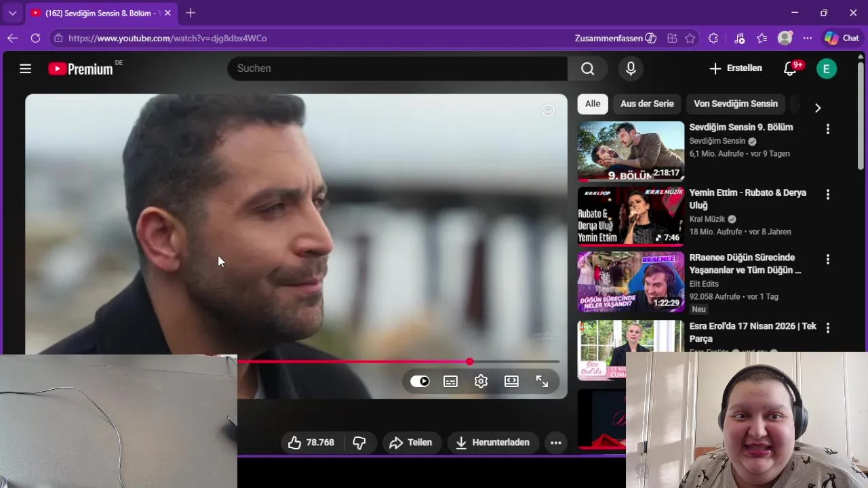Click the Teilen share button

click(x=411, y=443)
